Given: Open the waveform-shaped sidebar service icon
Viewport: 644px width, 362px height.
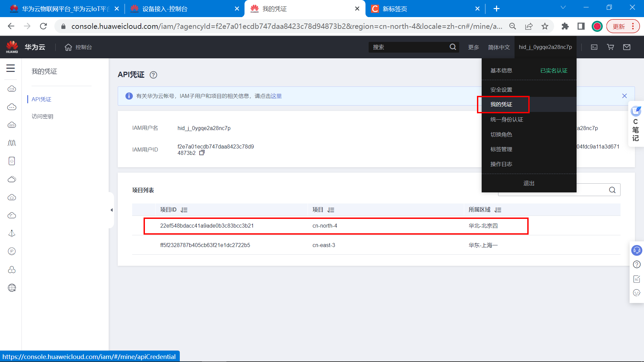Looking at the screenshot, I should tap(12, 143).
